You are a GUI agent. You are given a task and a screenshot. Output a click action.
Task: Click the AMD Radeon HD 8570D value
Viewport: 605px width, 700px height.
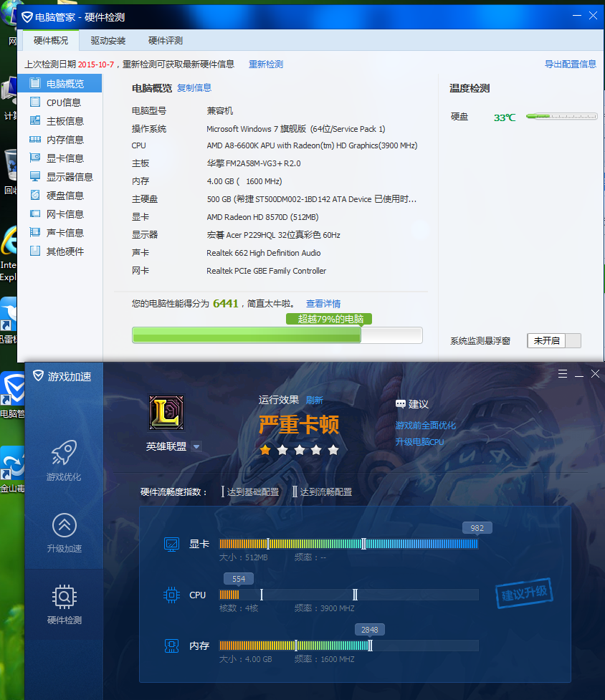click(262, 217)
